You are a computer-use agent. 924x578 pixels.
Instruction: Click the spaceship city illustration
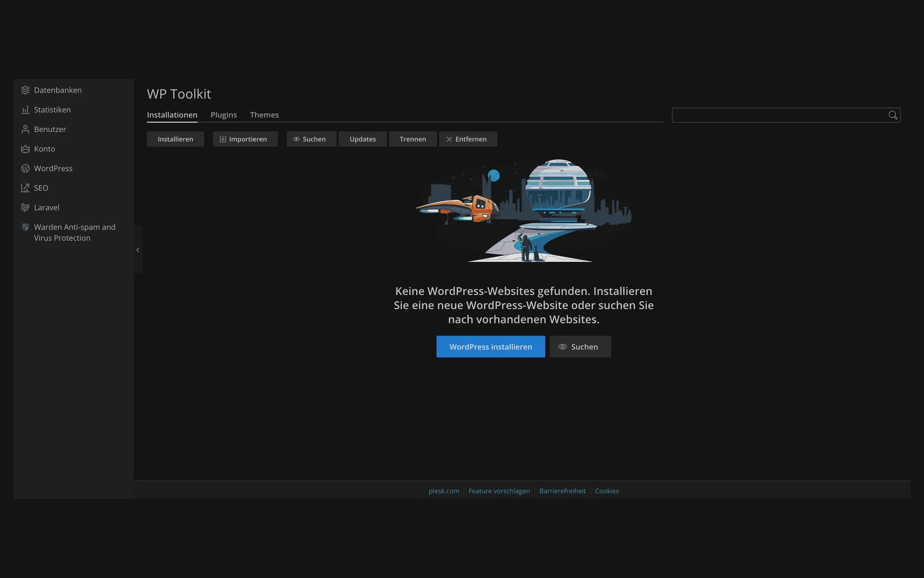524,210
